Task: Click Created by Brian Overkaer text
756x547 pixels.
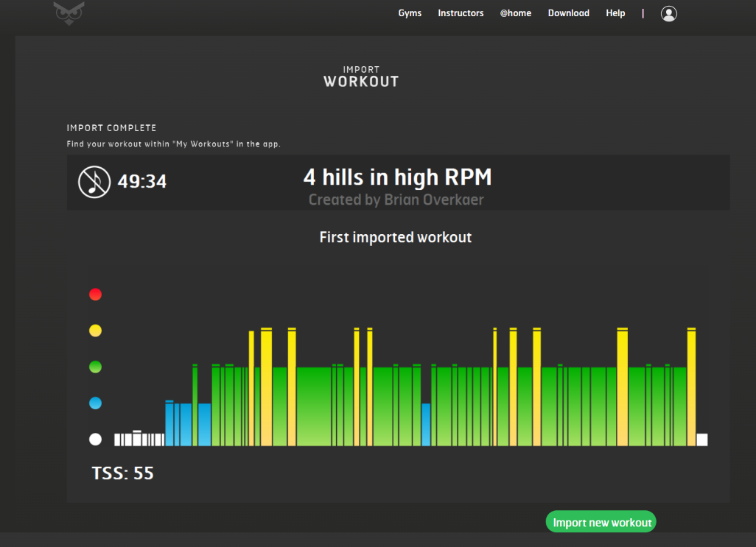Action: tap(396, 200)
